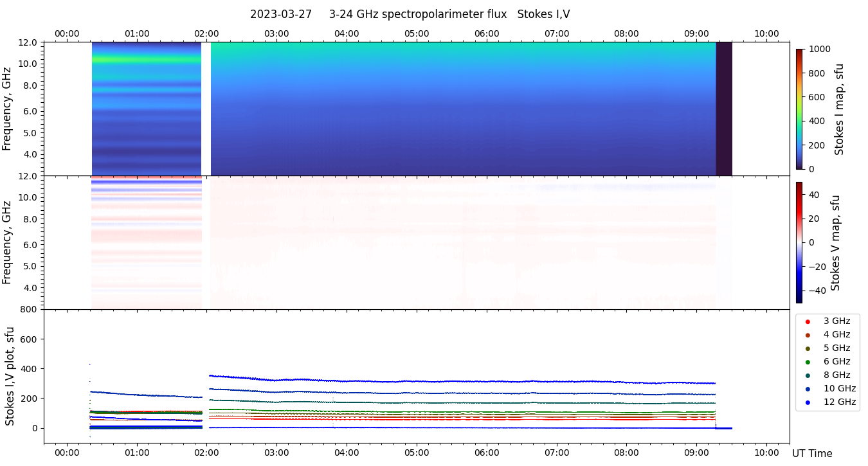Click the Stokes I map colorbar
This screenshot has height=466, width=868.
coord(799,109)
